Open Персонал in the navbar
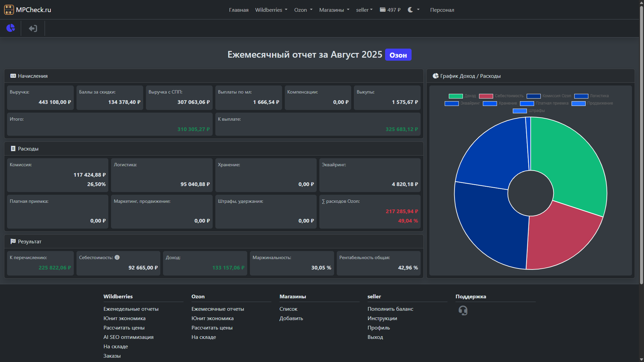The image size is (644, 362). pos(442,10)
